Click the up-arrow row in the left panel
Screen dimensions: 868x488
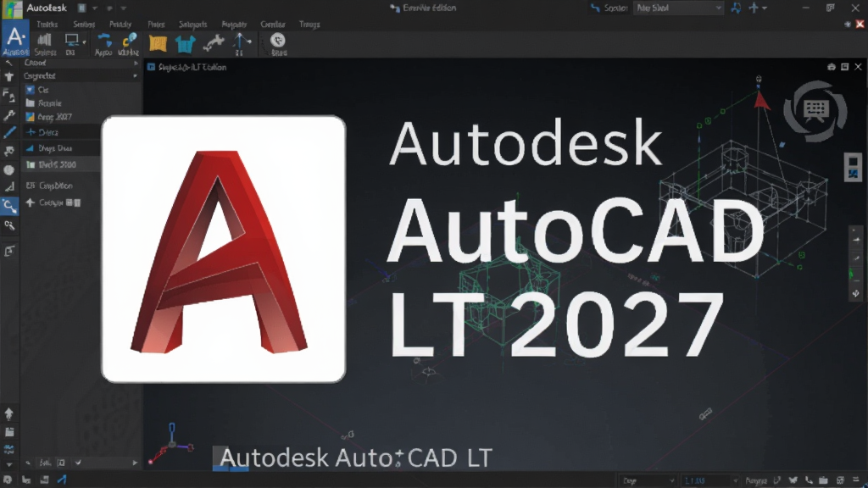pos(61,203)
